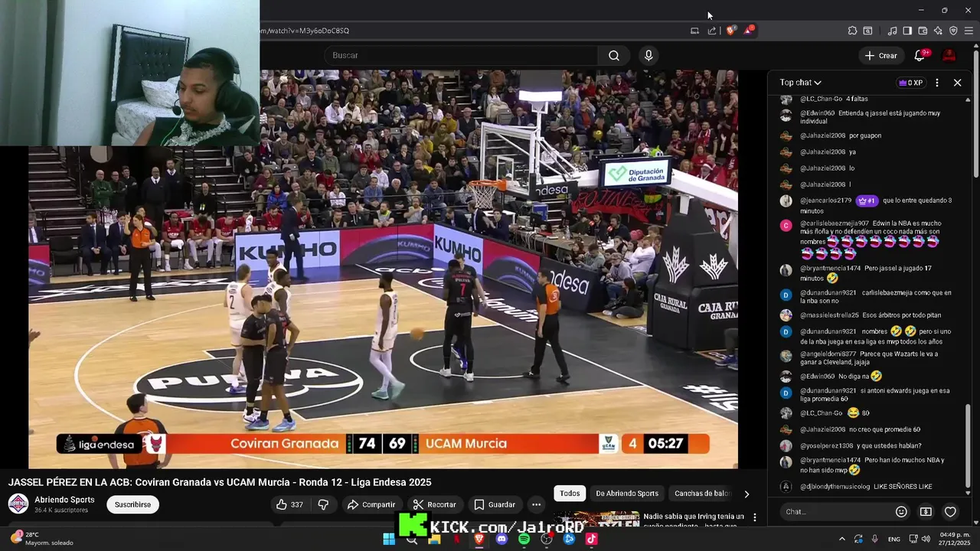The width and height of the screenshot is (980, 551).
Task: Click the tab search icon in browser toolbar
Action: (867, 31)
